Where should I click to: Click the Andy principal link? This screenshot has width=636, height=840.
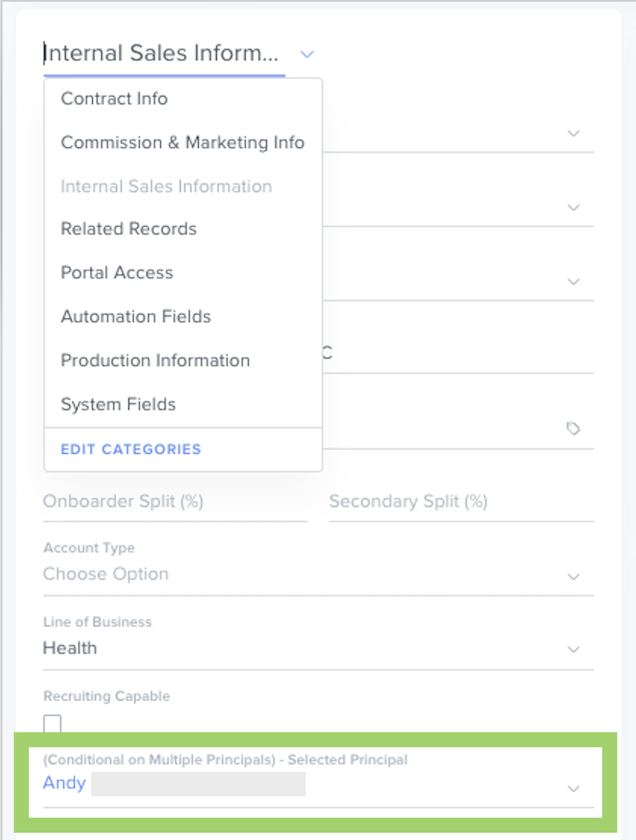pos(64,782)
